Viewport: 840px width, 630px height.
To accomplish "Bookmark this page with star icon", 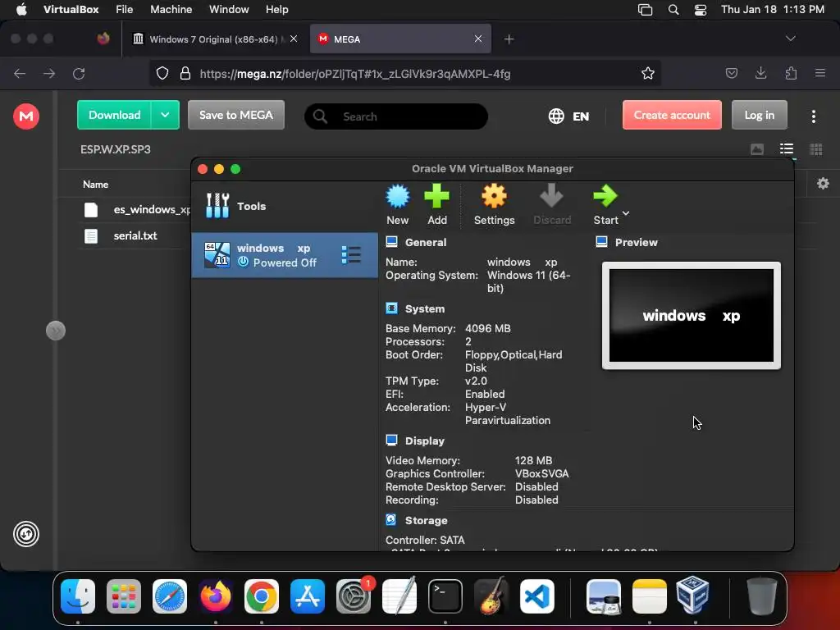I will pos(648,73).
